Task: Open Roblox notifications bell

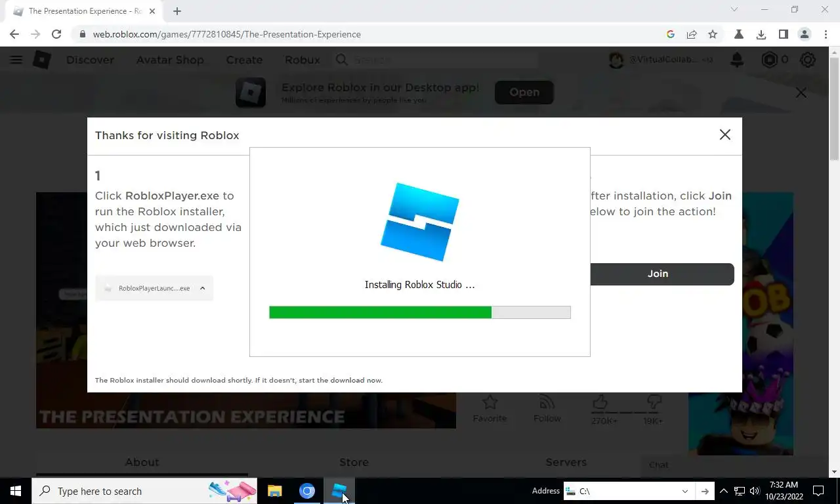Action: coord(737,60)
